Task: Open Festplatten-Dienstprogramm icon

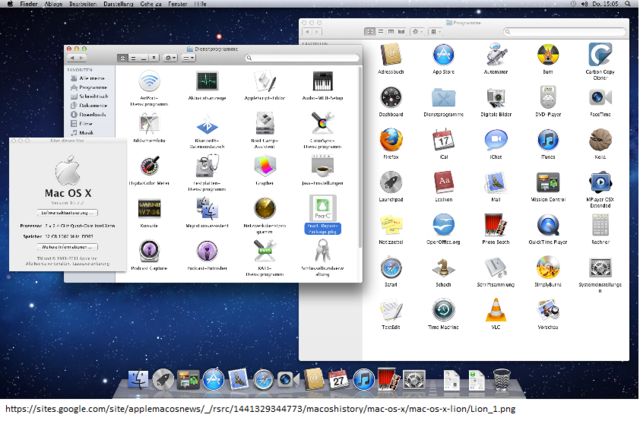Action: click(207, 166)
